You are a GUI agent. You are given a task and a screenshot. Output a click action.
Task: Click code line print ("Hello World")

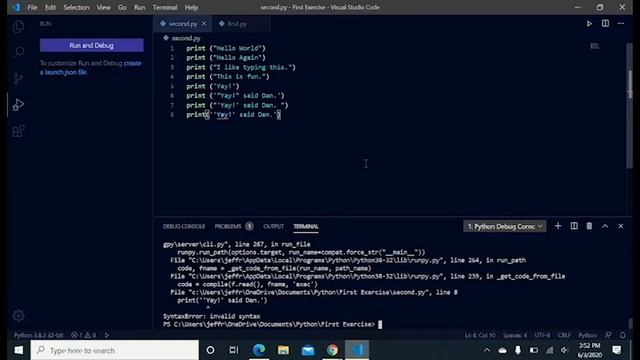[226, 48]
